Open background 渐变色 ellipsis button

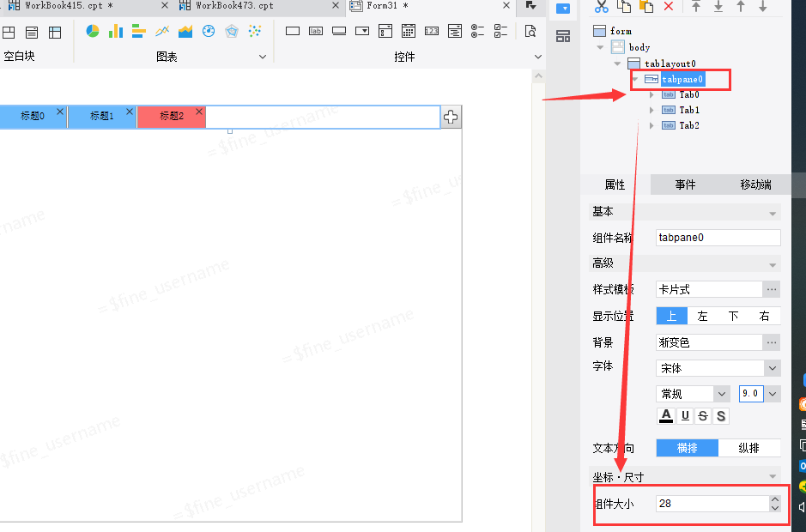pyautogui.click(x=772, y=342)
